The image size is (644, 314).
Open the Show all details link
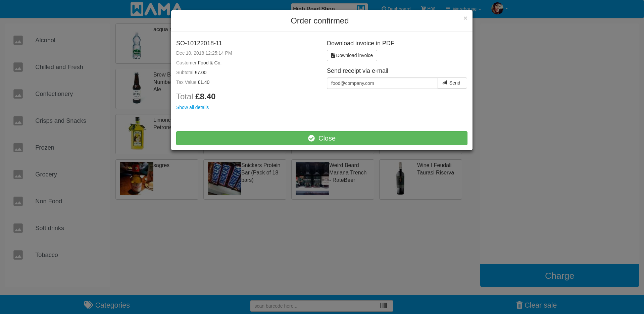click(x=192, y=107)
